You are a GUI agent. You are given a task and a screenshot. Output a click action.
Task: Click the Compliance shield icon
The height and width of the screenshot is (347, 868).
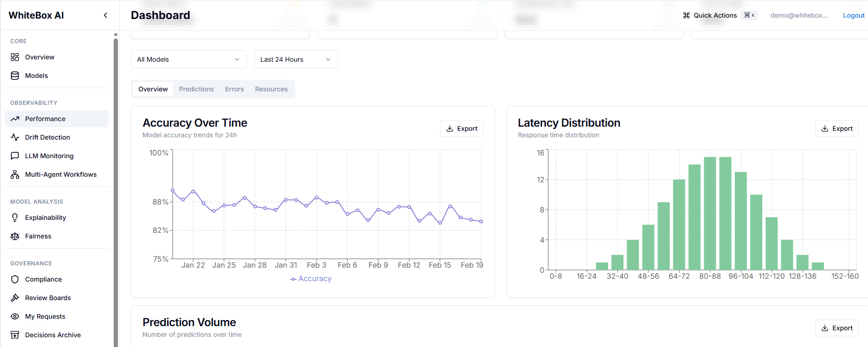coord(15,279)
